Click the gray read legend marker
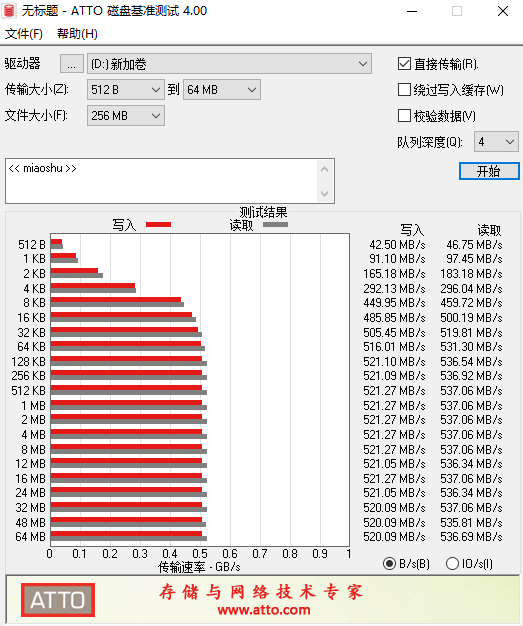Screen dimensions: 523x626 pyautogui.click(x=275, y=224)
